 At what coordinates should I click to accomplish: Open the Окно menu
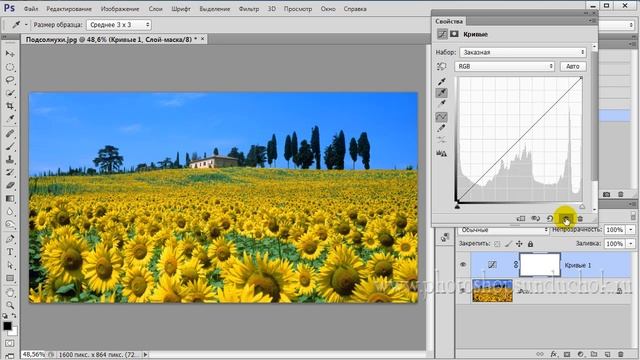(328, 9)
